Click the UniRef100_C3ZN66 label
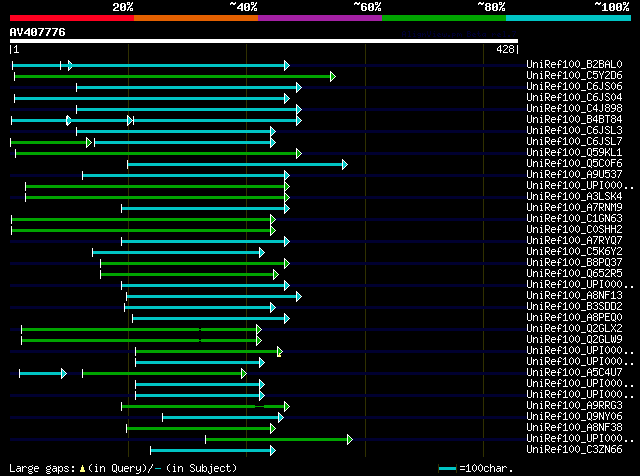This screenshot has width=640, height=476. pyautogui.click(x=574, y=449)
